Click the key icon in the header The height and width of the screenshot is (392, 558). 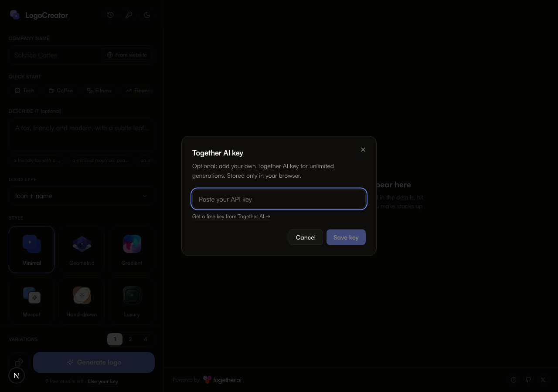pyautogui.click(x=129, y=15)
